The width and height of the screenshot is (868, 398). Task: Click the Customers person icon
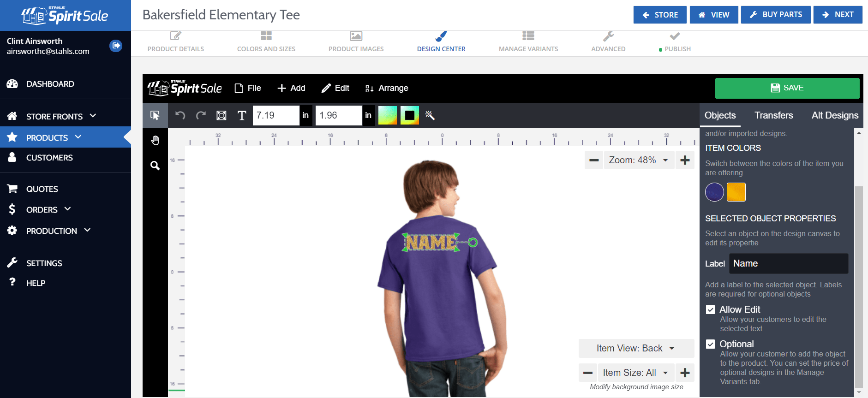12,157
